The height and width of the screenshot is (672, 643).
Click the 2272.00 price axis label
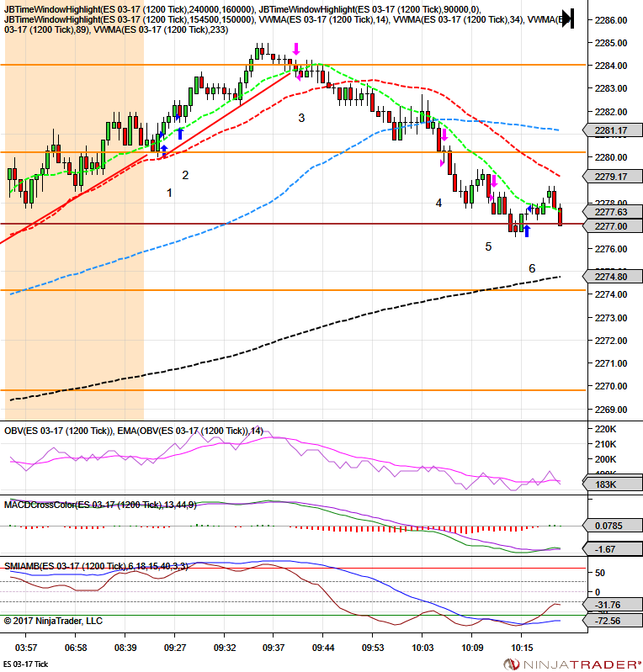click(611, 341)
